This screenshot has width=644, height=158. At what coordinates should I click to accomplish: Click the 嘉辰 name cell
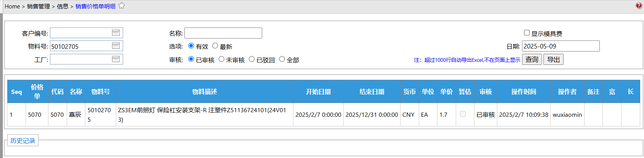(75, 114)
